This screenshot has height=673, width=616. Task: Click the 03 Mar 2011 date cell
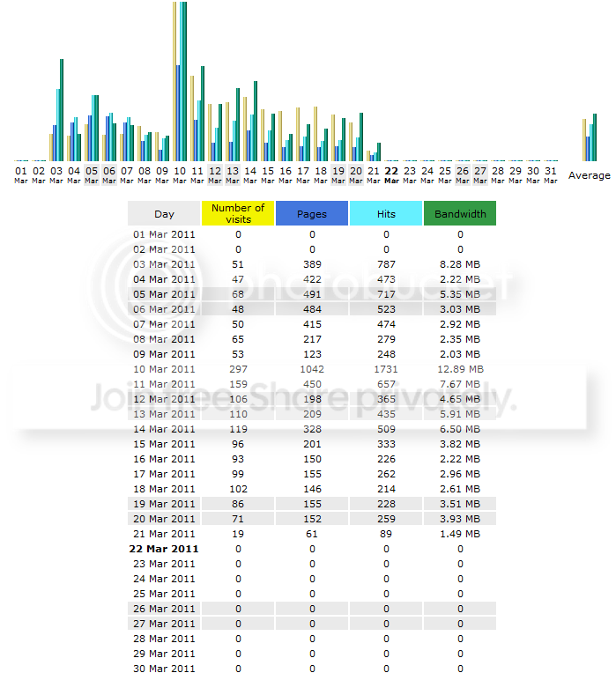(164, 264)
